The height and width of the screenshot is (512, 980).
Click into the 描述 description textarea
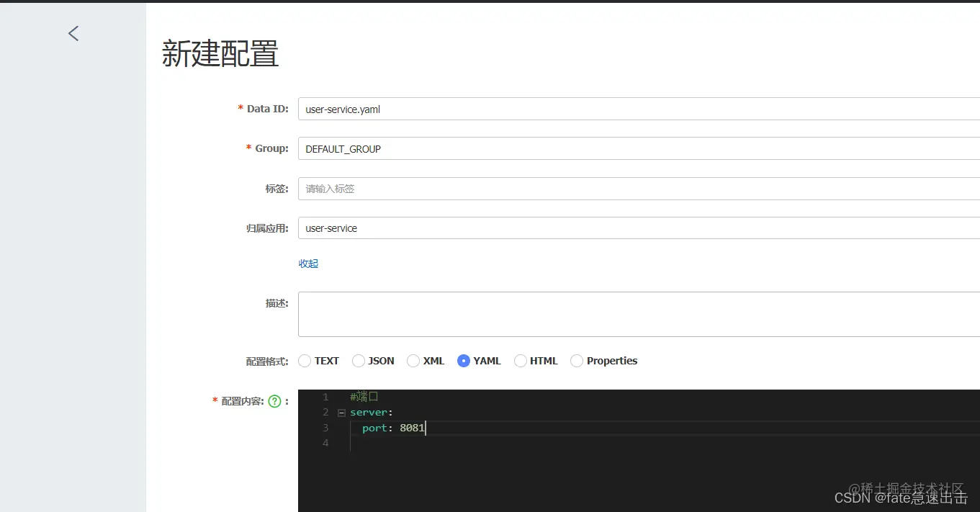(639, 314)
